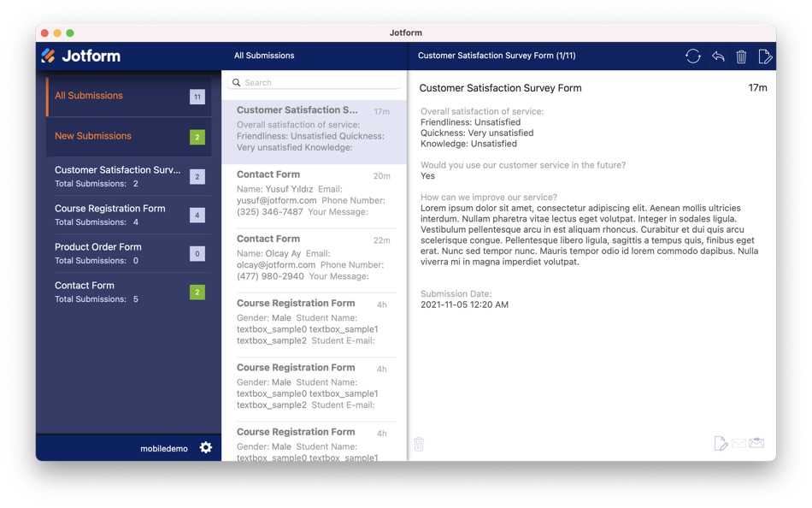Click the 20m timestamp in the submission list
The width and height of the screenshot is (812, 508).
(382, 175)
